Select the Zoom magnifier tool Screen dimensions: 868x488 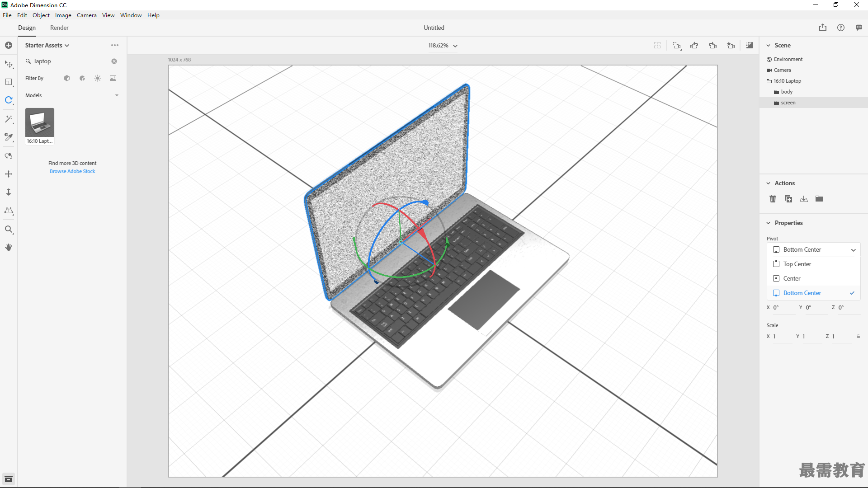point(9,230)
